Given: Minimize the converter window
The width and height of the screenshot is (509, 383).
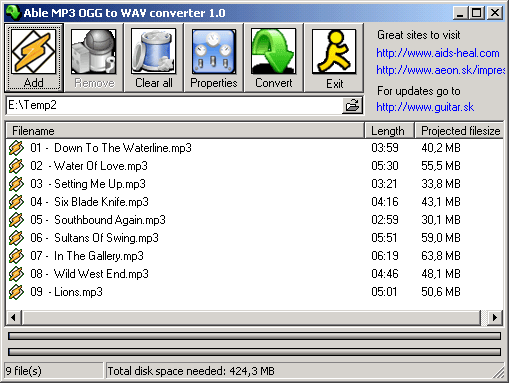Looking at the screenshot, I should [x=460, y=13].
